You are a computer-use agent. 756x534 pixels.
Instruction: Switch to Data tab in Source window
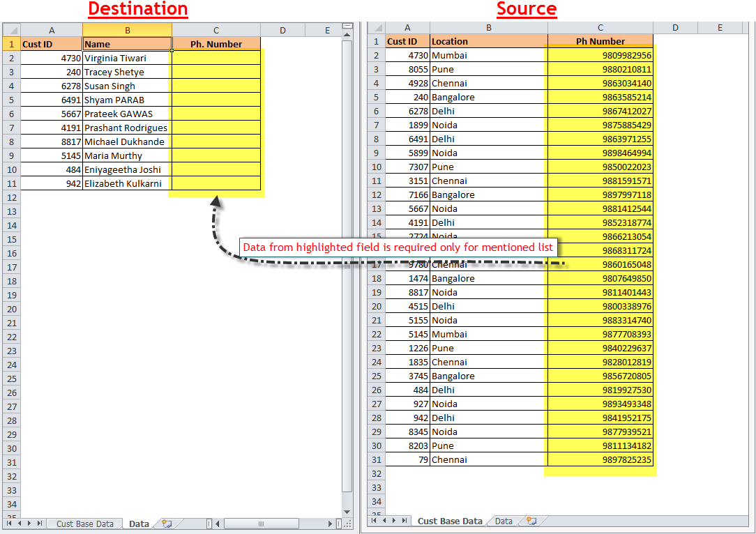(504, 521)
